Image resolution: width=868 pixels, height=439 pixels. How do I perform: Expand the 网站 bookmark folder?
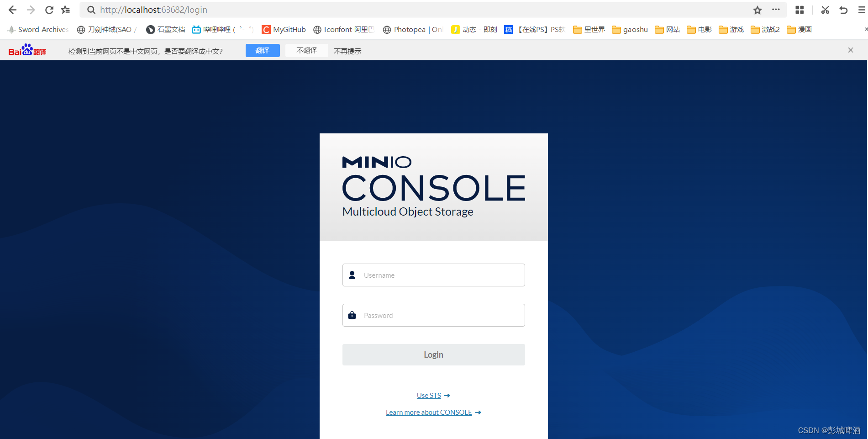click(x=667, y=29)
